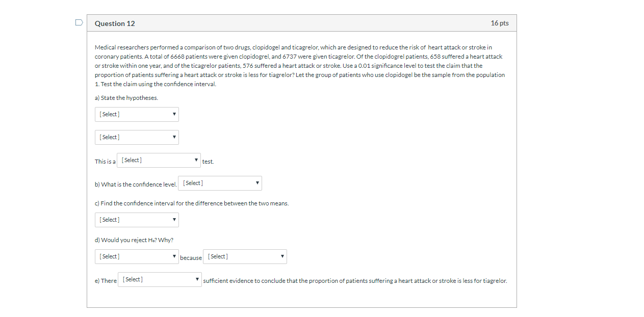
Task: Expand the Select dropdown under part c
Action: click(137, 220)
